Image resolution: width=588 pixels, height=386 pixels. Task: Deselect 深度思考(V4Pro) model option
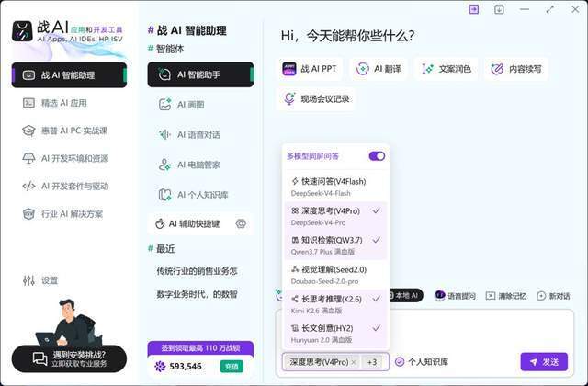tap(335, 216)
